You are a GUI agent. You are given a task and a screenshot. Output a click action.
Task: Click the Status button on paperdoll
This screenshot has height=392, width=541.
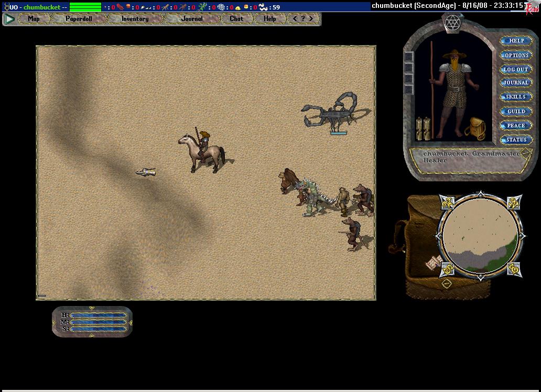point(516,140)
